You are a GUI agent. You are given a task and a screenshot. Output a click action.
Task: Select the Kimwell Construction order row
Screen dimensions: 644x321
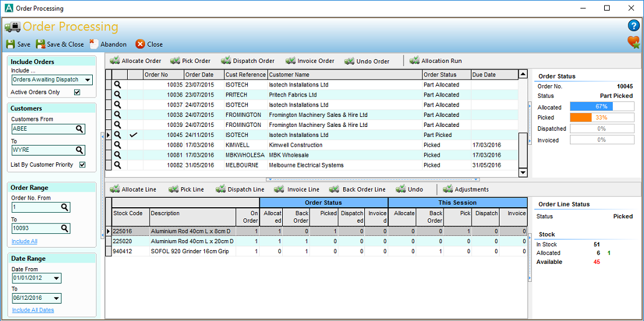coord(312,145)
